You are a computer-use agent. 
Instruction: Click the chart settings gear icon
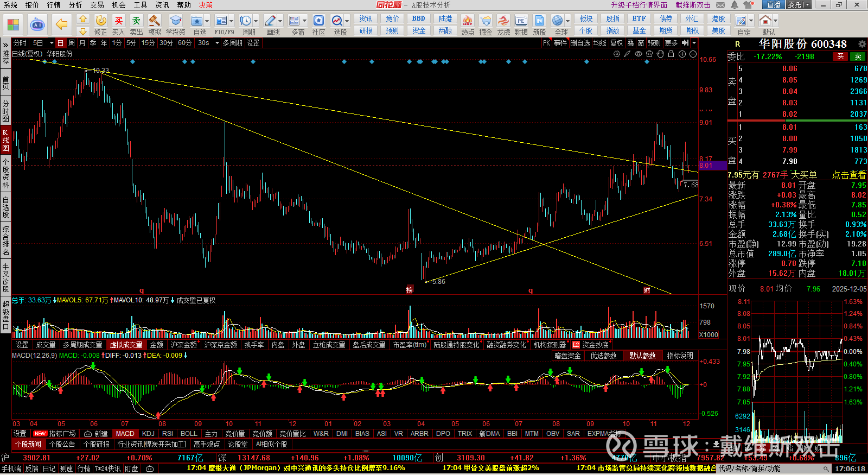(x=617, y=54)
